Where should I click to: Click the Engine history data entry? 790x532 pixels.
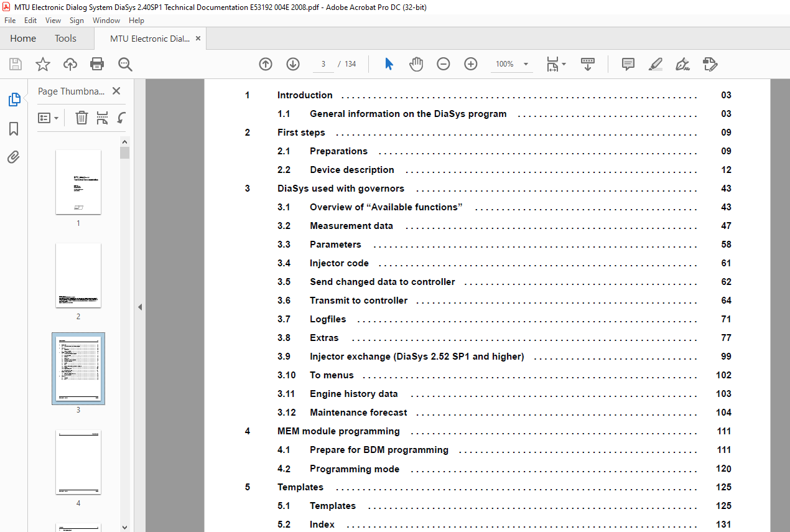point(354,394)
